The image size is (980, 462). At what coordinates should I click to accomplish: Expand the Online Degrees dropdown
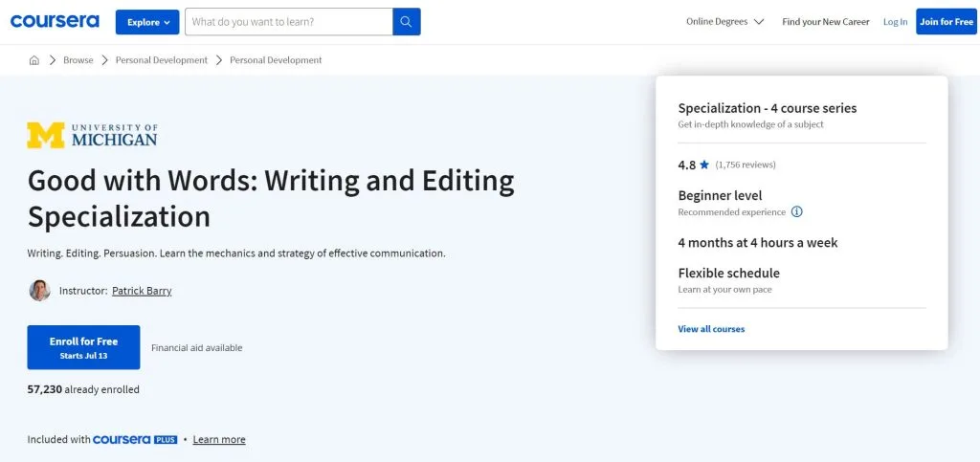point(725,21)
